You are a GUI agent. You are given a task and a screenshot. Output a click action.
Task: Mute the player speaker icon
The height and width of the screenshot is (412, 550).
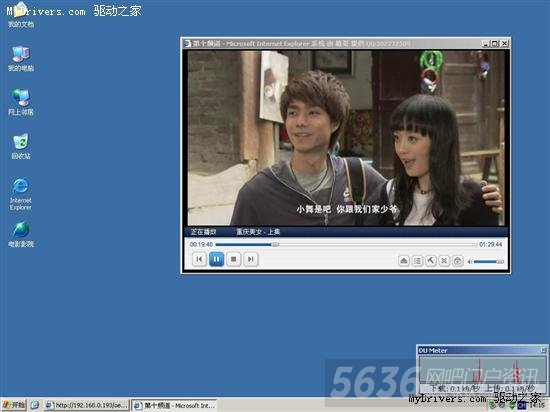(x=469, y=262)
